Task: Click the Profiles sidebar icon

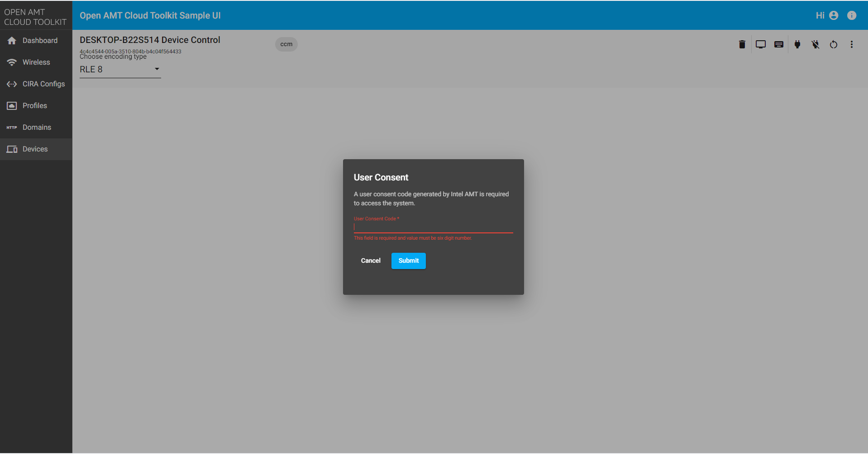Action: tap(12, 106)
